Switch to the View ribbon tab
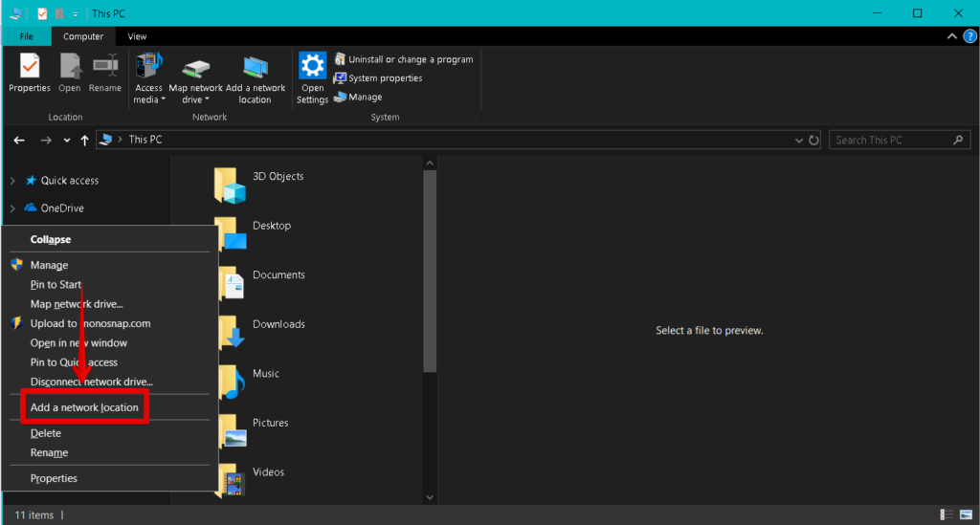The height and width of the screenshot is (525, 980). [137, 36]
